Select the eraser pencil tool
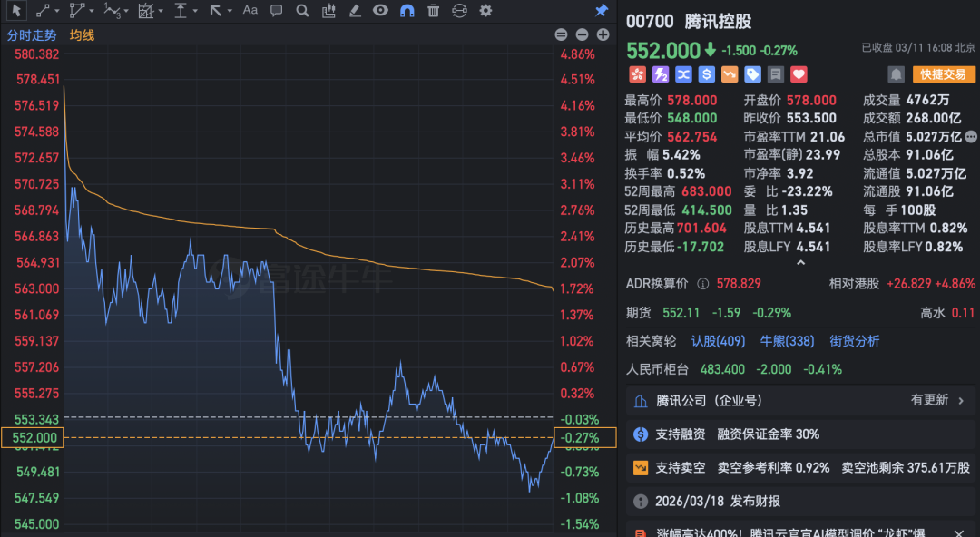This screenshot has width=980, height=537. 355,11
